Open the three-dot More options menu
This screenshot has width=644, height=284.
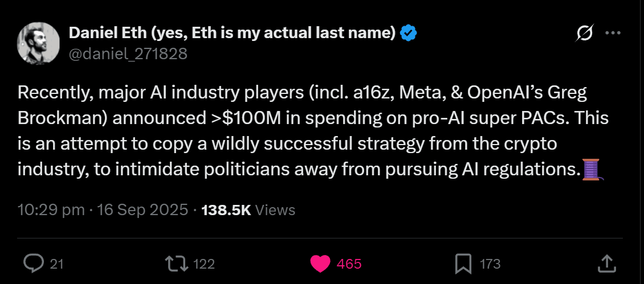613,34
